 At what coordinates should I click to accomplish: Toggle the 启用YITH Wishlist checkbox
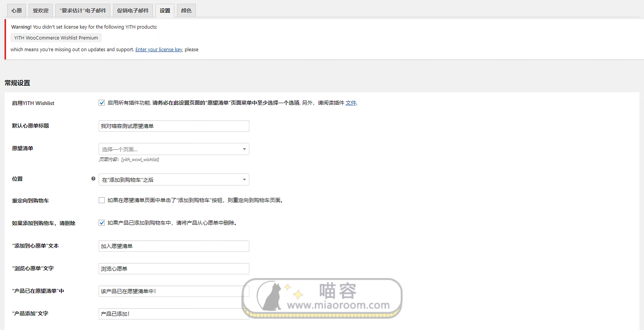click(102, 103)
